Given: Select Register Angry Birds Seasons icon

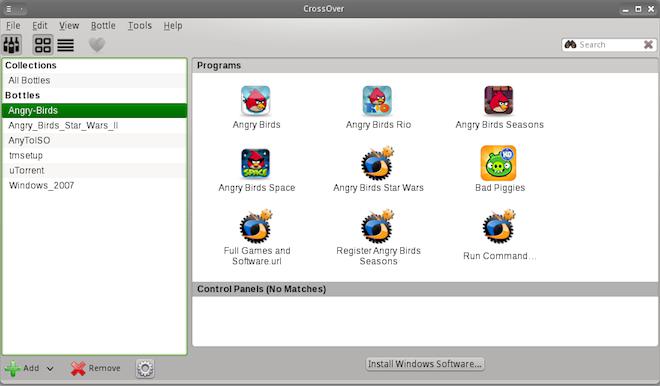Looking at the screenshot, I should (x=377, y=226).
